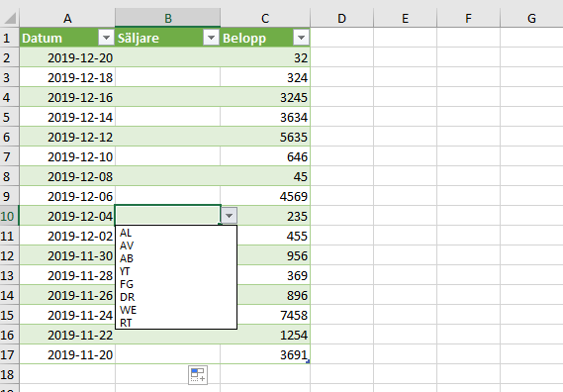
Task: Click the table auto-expansion options icon
Action: tap(198, 375)
